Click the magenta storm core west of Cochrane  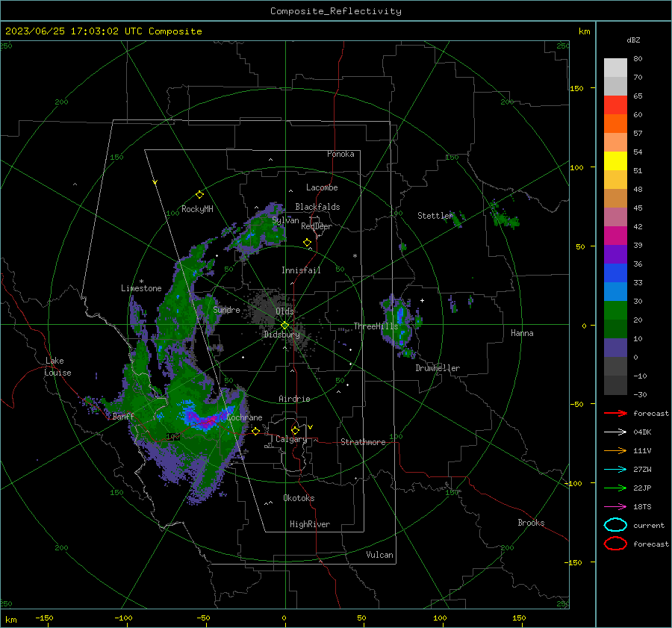(x=206, y=421)
